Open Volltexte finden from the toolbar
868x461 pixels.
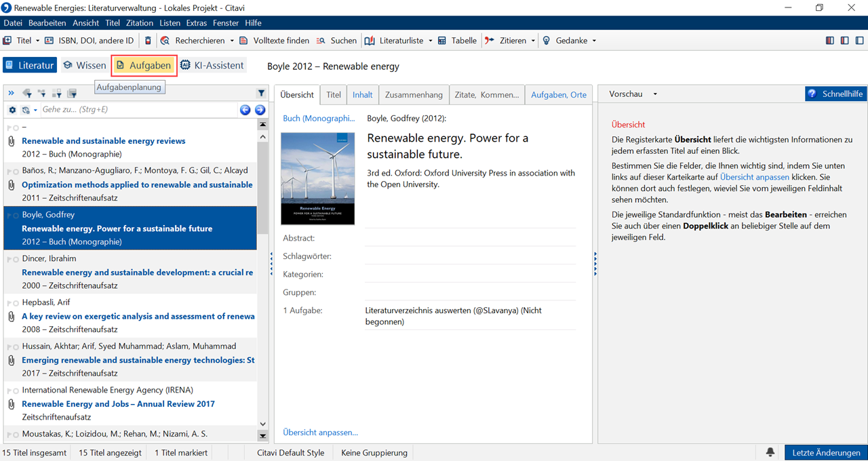274,41
